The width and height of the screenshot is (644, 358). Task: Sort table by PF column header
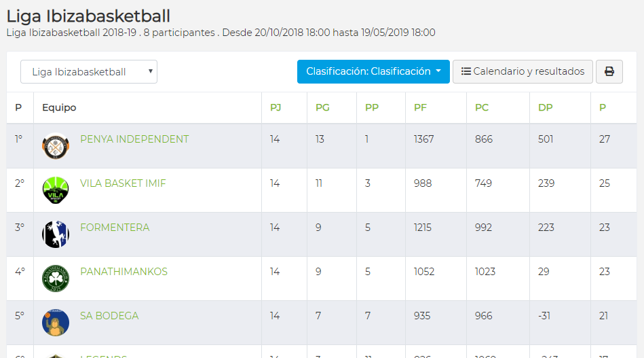tap(420, 108)
